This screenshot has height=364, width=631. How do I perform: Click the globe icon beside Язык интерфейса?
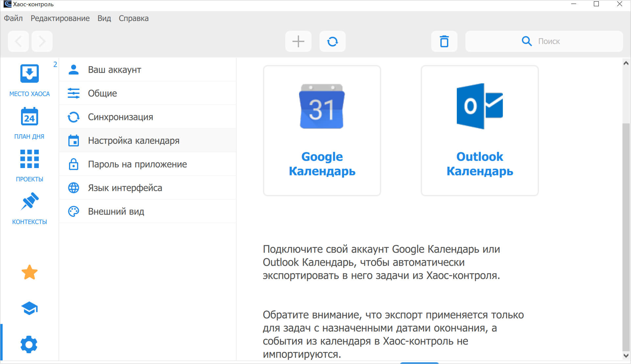74,188
